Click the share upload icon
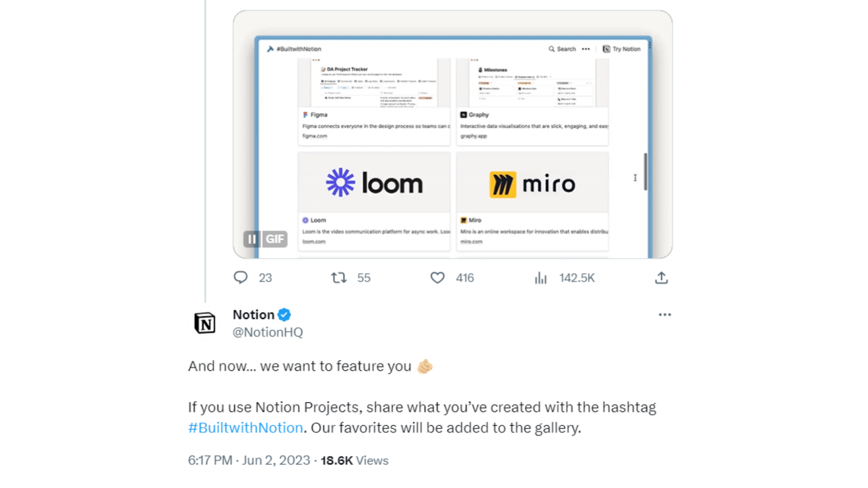868x488 pixels. (x=661, y=278)
